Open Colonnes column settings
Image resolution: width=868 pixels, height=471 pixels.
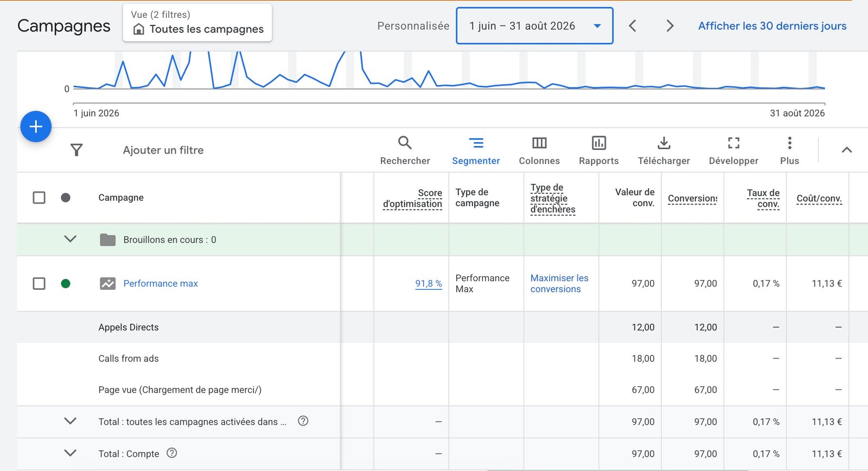[x=539, y=150]
